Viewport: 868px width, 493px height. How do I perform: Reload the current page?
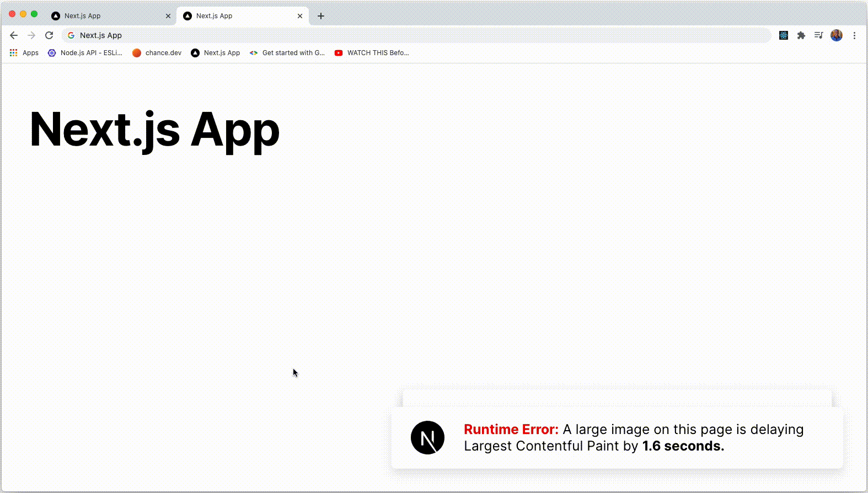pos(49,35)
